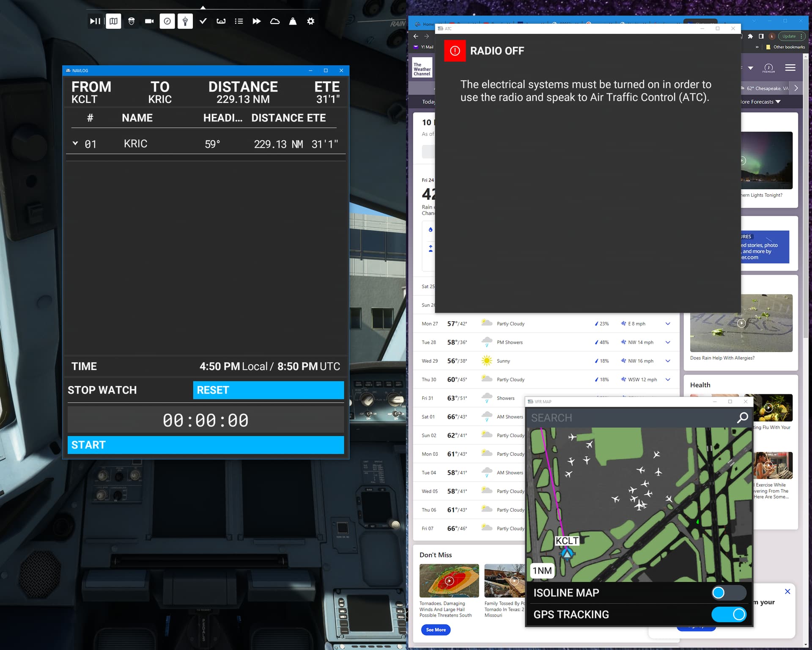Click the stopwatch START button
The width and height of the screenshot is (812, 650).
pos(206,445)
